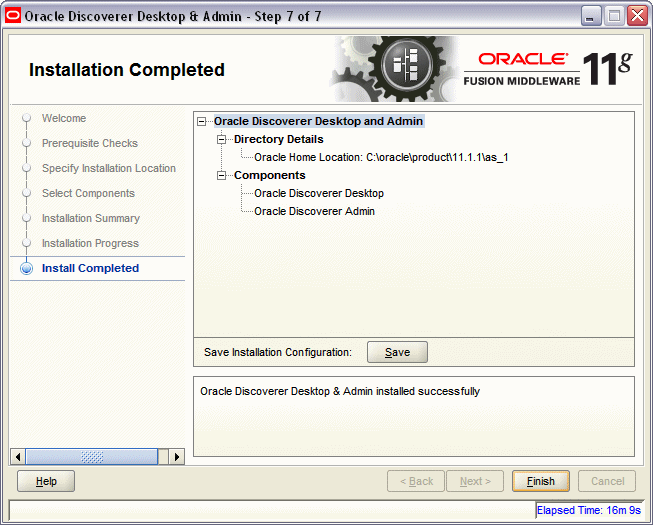Click the step panel scroll right arrow
Image resolution: width=653 pixels, height=525 pixels.
177,457
